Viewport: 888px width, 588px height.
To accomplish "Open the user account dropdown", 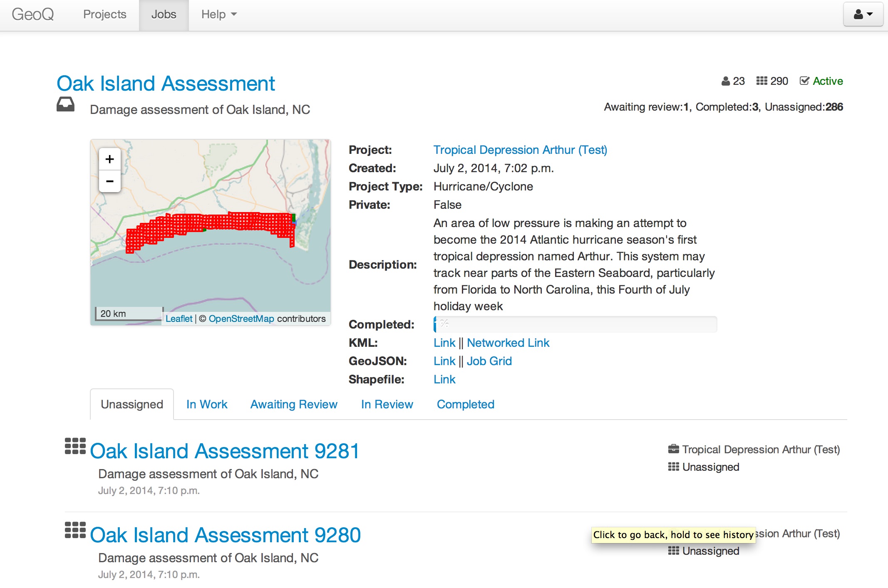I will [862, 15].
